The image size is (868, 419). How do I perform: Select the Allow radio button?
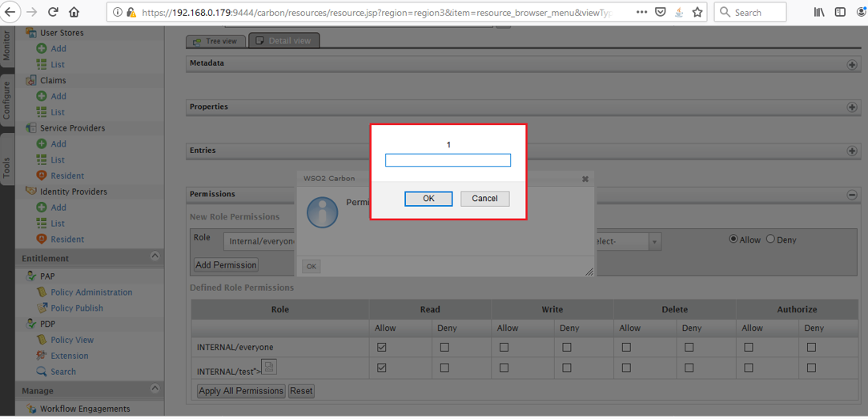tap(733, 239)
